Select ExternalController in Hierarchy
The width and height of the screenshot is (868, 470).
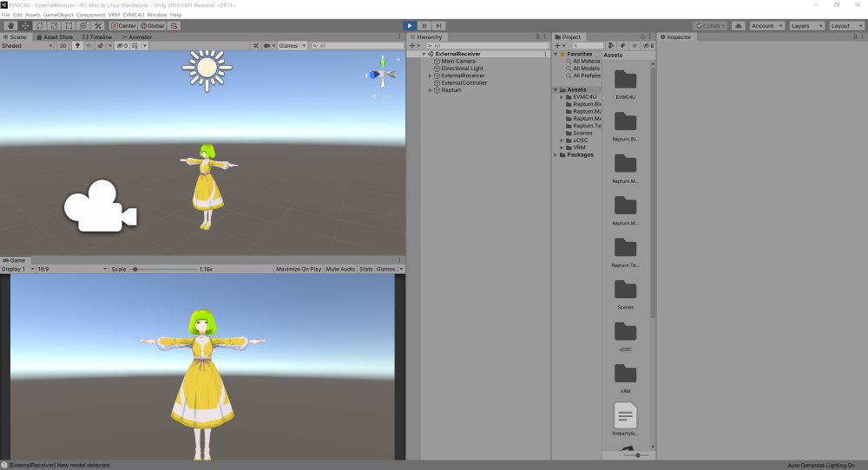coord(464,83)
